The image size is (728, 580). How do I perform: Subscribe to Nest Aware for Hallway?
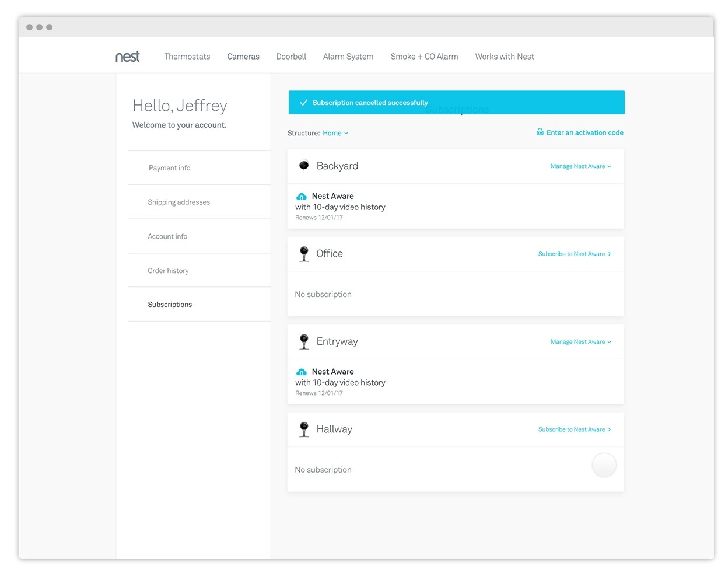pos(575,429)
